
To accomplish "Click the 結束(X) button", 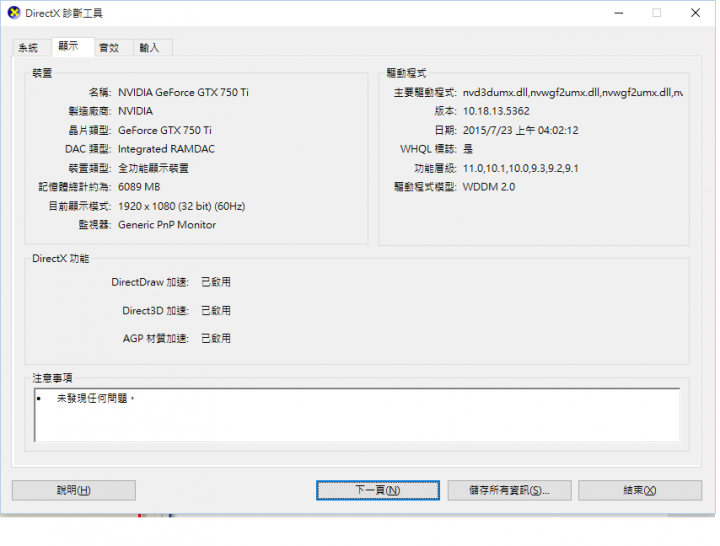I will tap(640, 490).
